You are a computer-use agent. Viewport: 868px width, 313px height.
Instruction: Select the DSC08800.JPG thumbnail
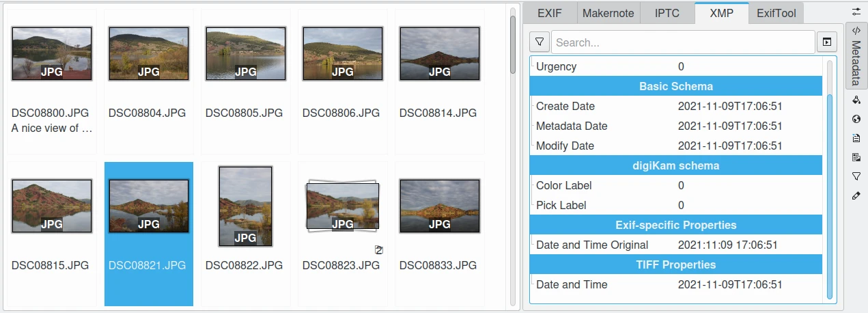pyautogui.click(x=52, y=54)
